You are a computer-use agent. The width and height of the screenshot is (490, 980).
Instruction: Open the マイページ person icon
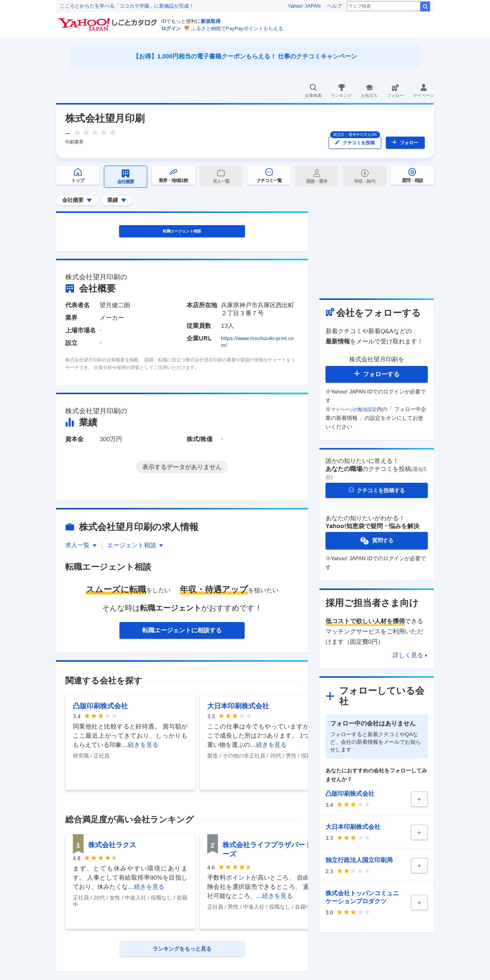coord(423,90)
